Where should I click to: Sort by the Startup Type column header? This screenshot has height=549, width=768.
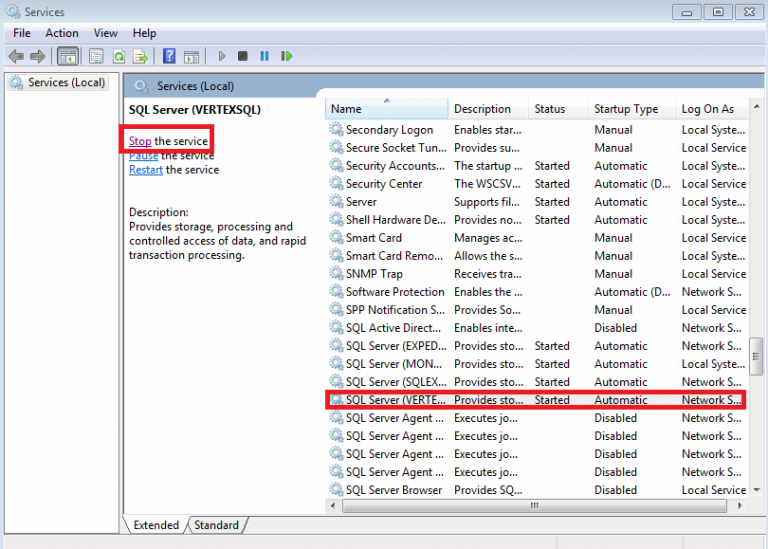tap(632, 109)
